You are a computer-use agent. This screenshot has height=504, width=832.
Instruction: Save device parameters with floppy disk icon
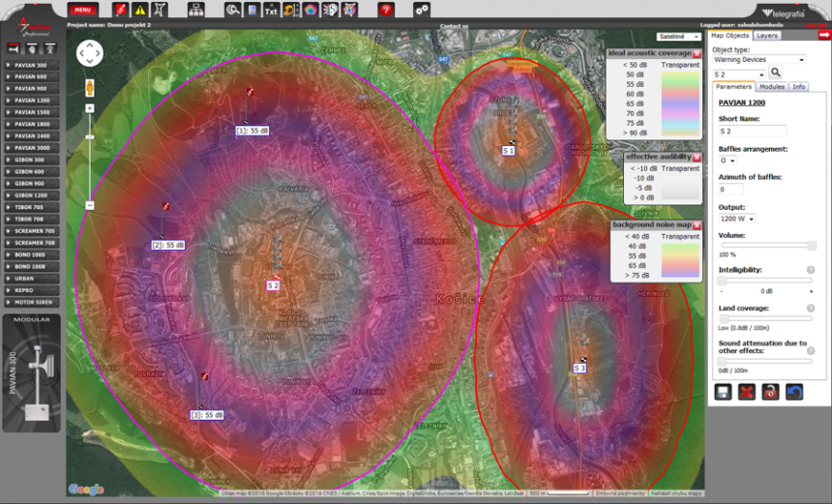(x=723, y=392)
